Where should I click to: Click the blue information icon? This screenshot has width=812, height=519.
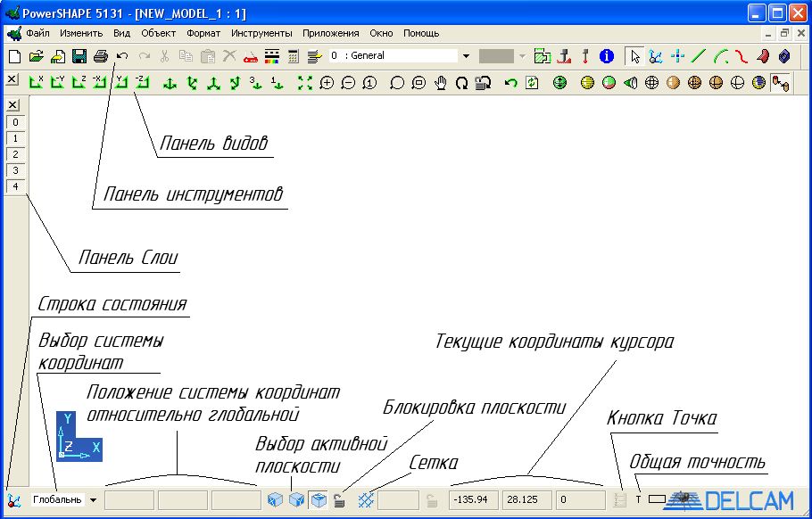tap(607, 56)
